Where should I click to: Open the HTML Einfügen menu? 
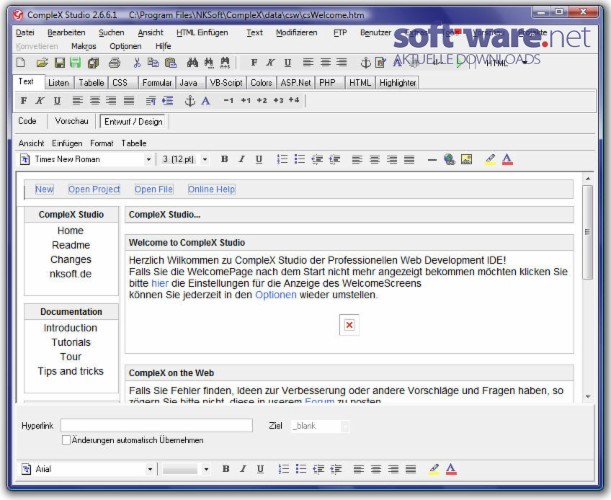pos(202,33)
